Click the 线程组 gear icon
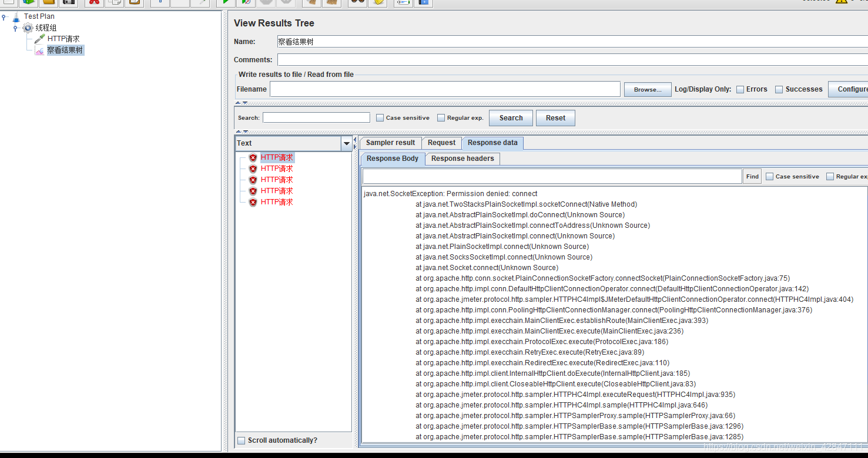The width and height of the screenshot is (868, 458). pyautogui.click(x=28, y=28)
